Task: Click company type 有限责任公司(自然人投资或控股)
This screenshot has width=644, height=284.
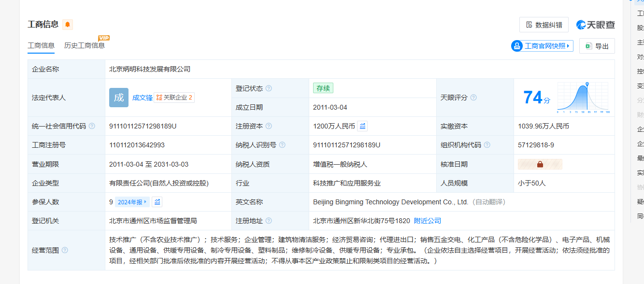Action: (x=159, y=183)
